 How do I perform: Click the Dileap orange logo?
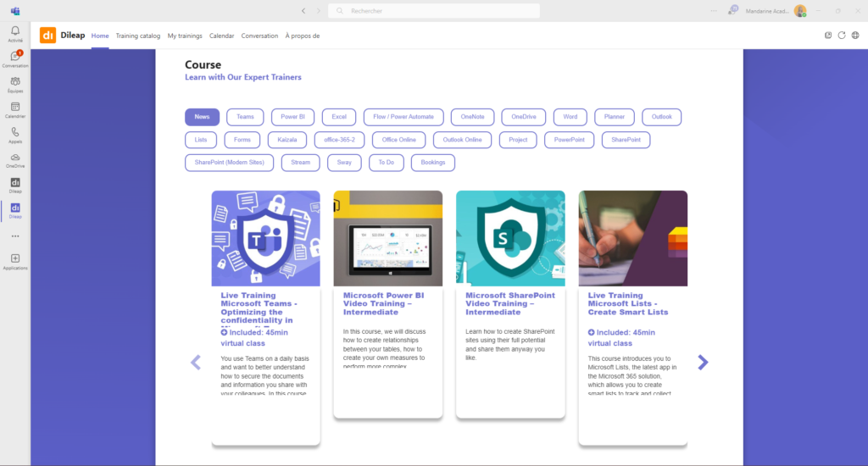click(47, 36)
